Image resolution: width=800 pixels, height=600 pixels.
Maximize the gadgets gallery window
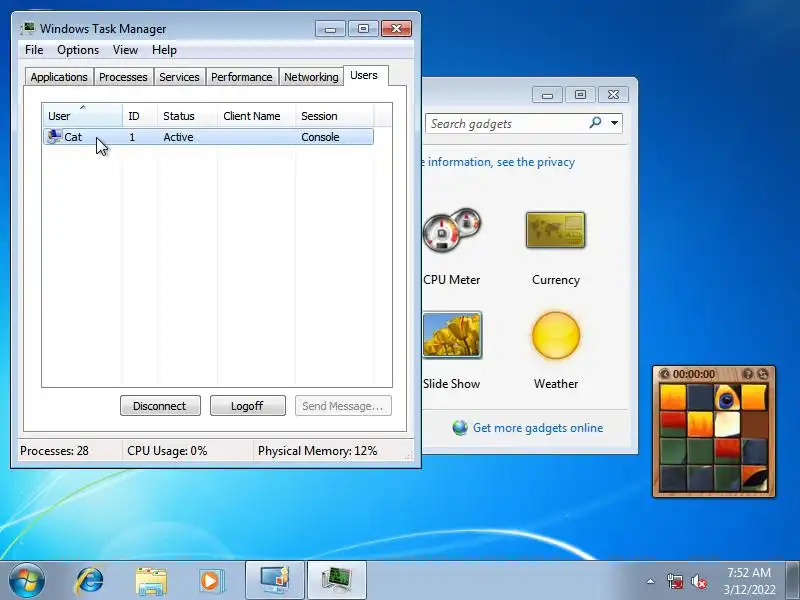580,95
